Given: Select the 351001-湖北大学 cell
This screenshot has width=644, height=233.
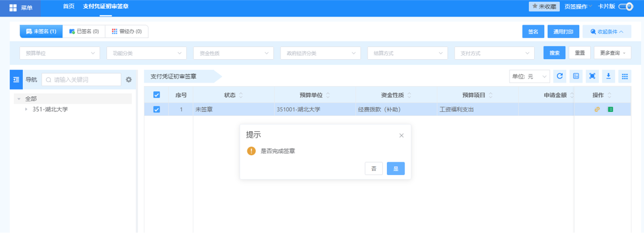Looking at the screenshot, I should point(315,109).
